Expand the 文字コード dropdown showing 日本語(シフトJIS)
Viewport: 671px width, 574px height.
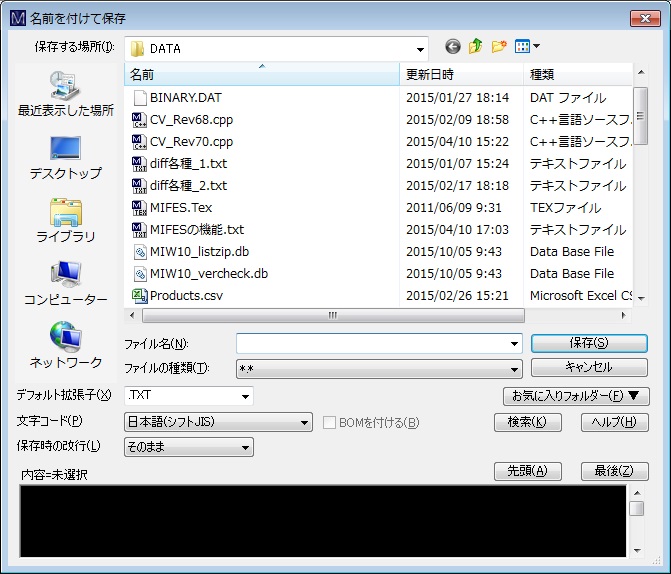[x=305, y=423]
